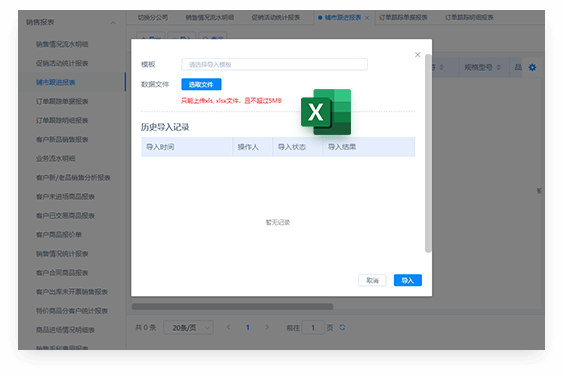Sort by 规格型号 column arrows

coord(498,67)
